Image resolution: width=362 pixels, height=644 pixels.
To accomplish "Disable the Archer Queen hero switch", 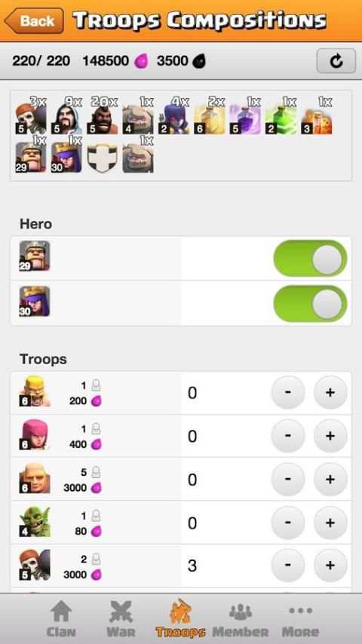I will pos(310,303).
